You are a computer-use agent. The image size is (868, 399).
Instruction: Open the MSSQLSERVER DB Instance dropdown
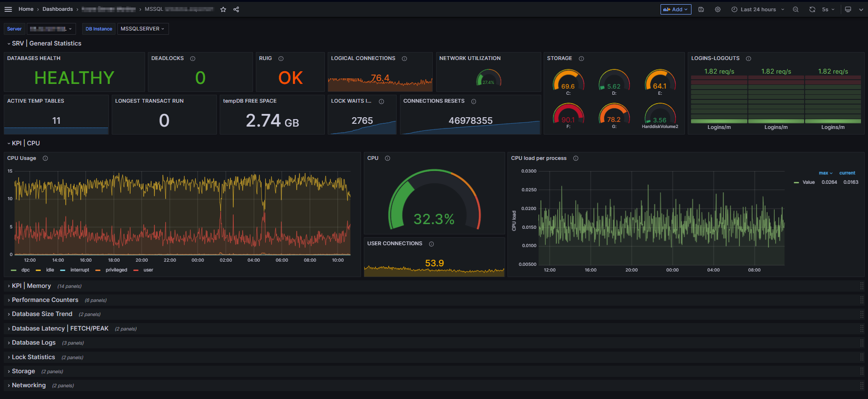(142, 29)
